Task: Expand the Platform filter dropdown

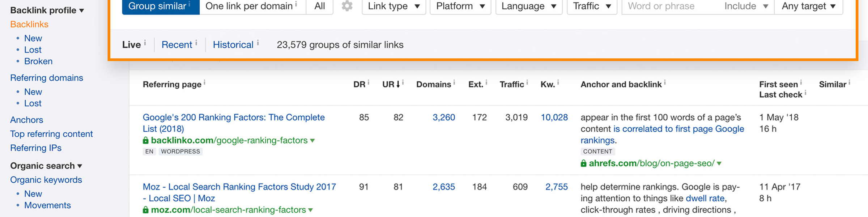Action: (460, 6)
